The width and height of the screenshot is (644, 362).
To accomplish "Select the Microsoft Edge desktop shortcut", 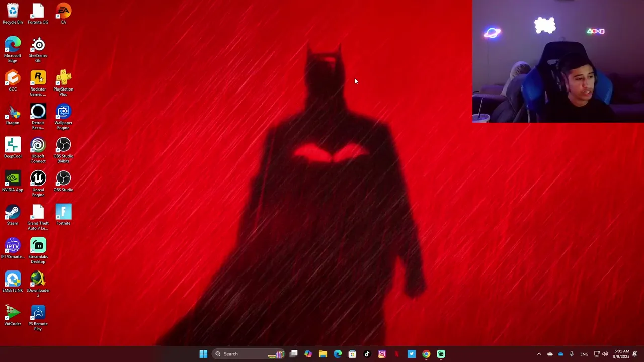I will tap(13, 49).
